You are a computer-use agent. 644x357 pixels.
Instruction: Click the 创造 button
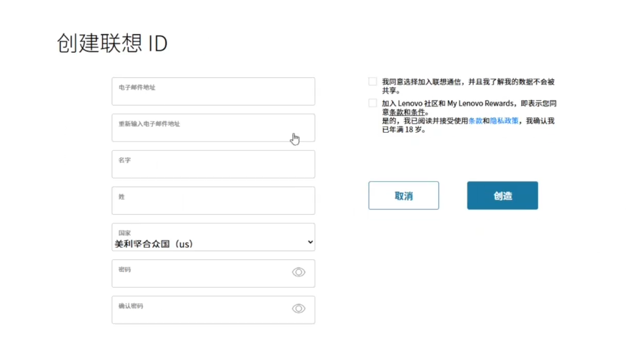(502, 196)
